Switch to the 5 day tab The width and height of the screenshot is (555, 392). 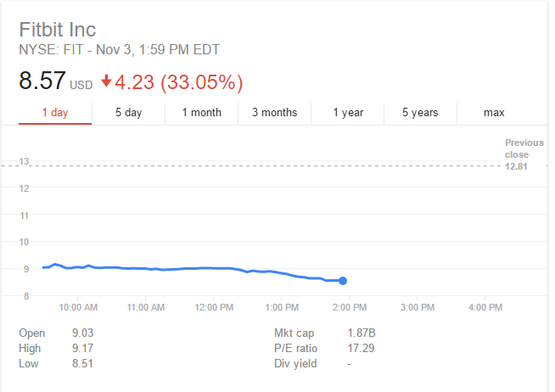click(128, 113)
